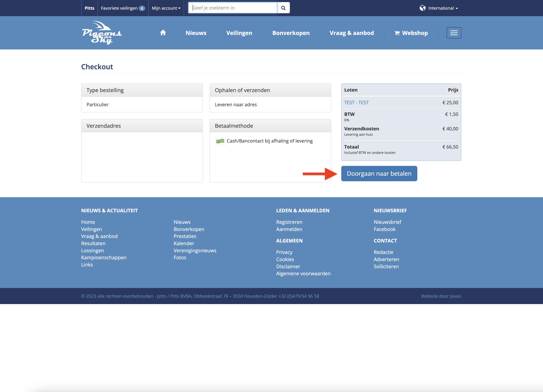
Task: Open the hamburger menu button
Action: (x=454, y=33)
